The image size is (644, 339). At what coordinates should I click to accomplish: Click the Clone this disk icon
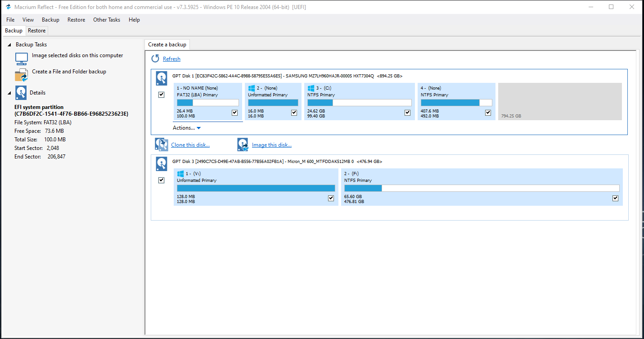(162, 145)
